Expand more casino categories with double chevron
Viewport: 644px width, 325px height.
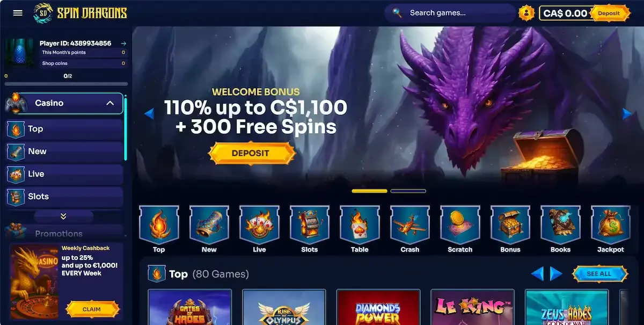pos(63,216)
